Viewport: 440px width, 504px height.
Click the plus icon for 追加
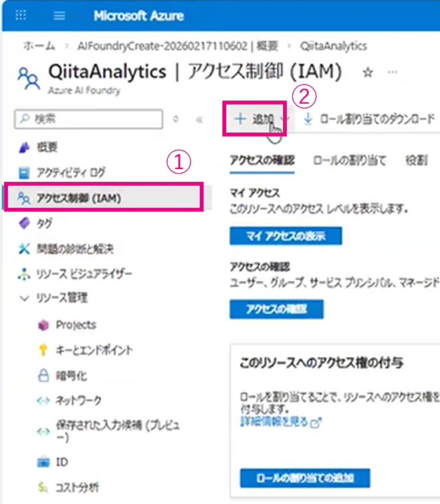pyautogui.click(x=240, y=119)
